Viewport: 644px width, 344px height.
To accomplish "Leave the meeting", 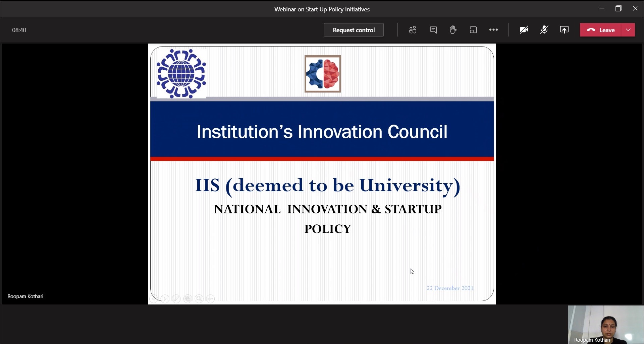I will pyautogui.click(x=601, y=30).
